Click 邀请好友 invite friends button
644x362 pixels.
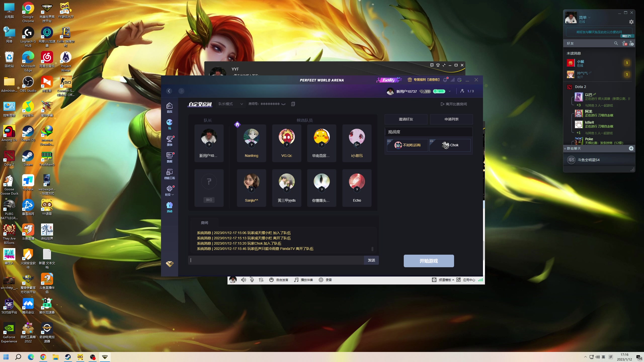click(406, 119)
